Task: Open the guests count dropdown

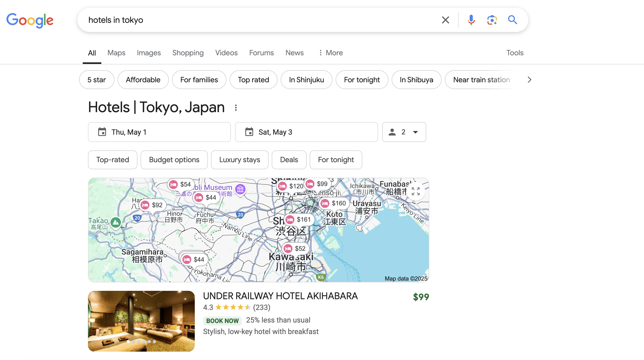Action: click(x=404, y=132)
